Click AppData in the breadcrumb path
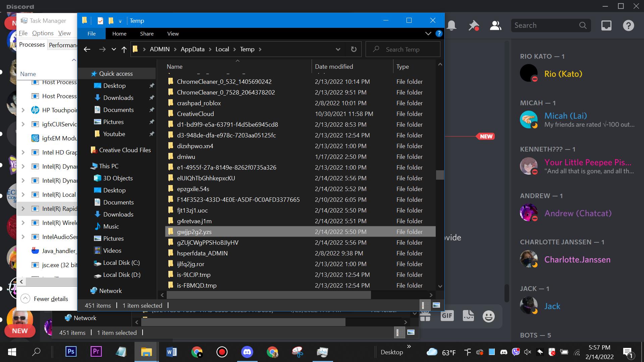This screenshot has height=362, width=644. (192, 49)
